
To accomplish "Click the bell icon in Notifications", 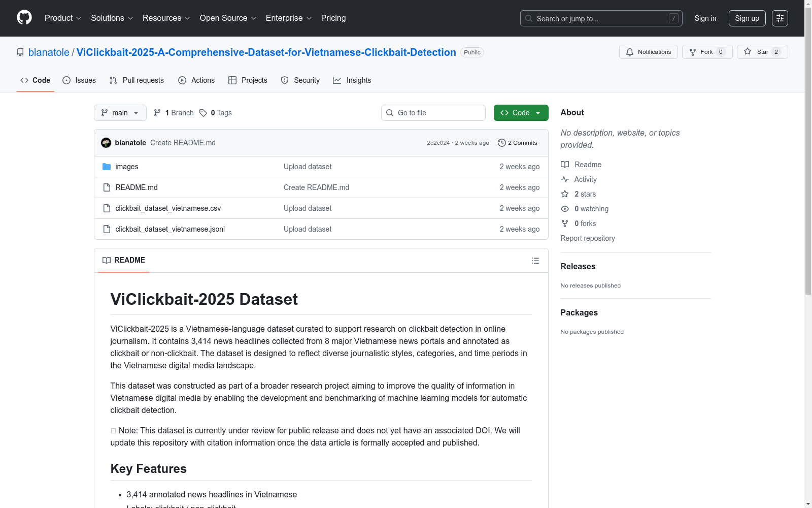I will (x=630, y=52).
